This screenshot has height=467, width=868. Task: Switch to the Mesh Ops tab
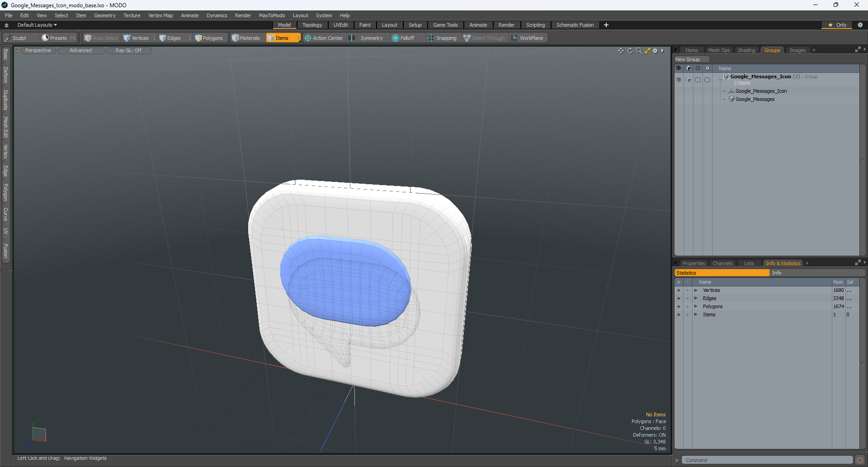click(719, 50)
